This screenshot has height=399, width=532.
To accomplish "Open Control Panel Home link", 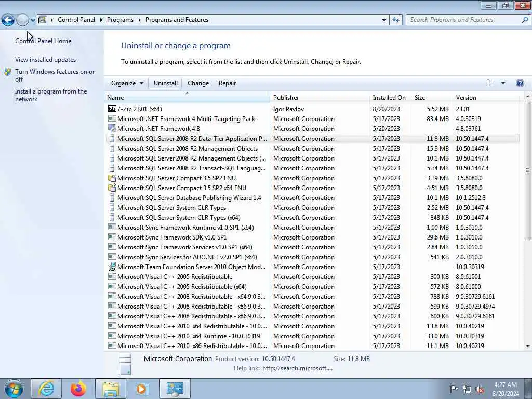I will (43, 41).
